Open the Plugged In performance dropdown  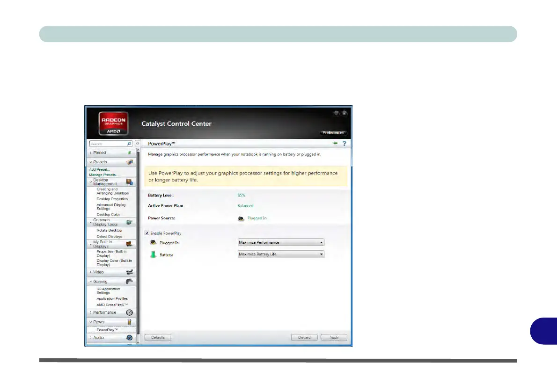[281, 242]
